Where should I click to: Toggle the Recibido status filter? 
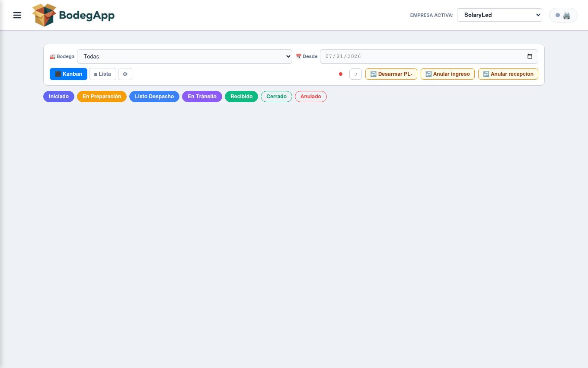[241, 97]
